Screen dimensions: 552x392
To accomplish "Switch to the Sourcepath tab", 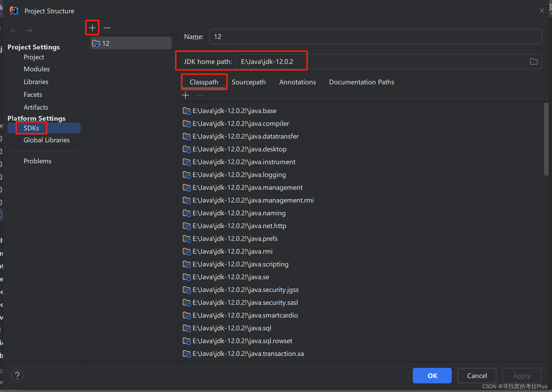I will (249, 82).
